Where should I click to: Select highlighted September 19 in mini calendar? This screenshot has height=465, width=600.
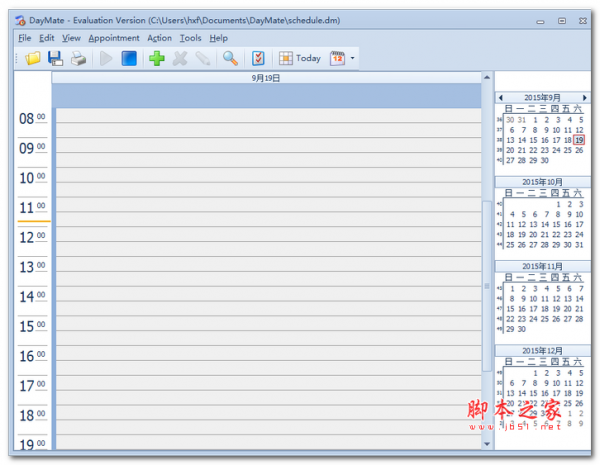pos(579,140)
